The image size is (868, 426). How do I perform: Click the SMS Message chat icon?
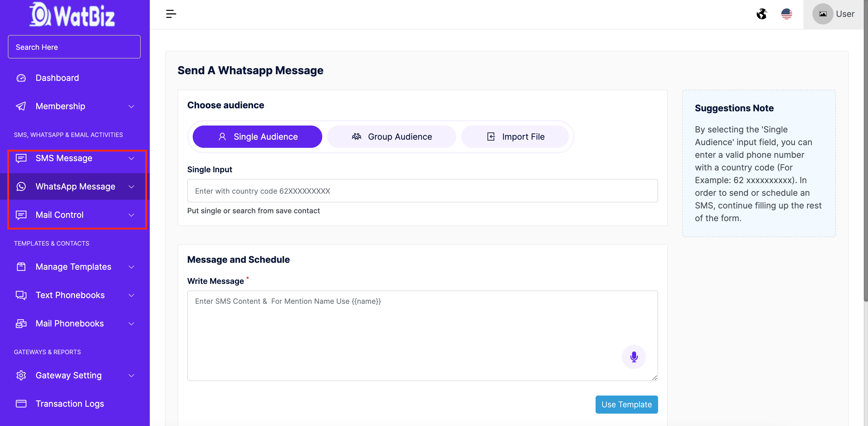tap(21, 158)
